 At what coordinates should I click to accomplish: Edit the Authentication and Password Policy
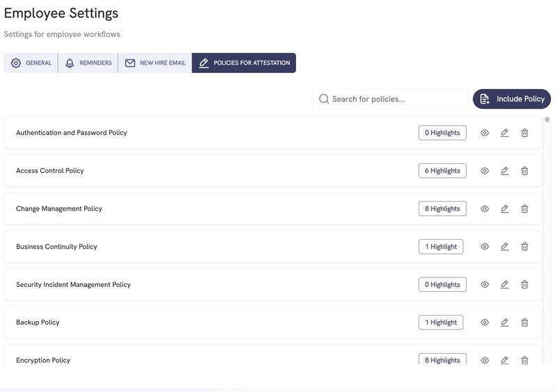(505, 133)
